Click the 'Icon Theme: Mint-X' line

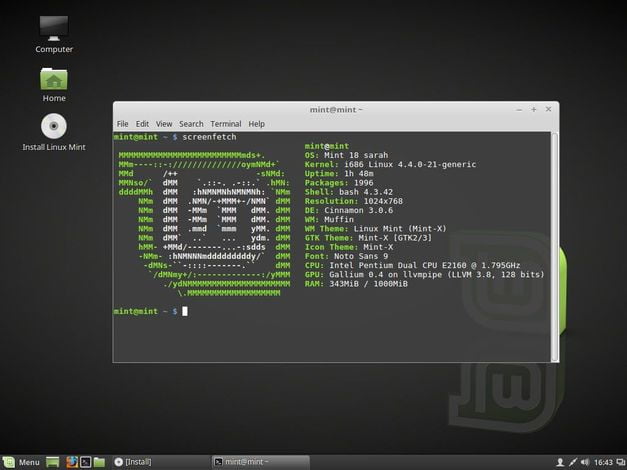(349, 247)
